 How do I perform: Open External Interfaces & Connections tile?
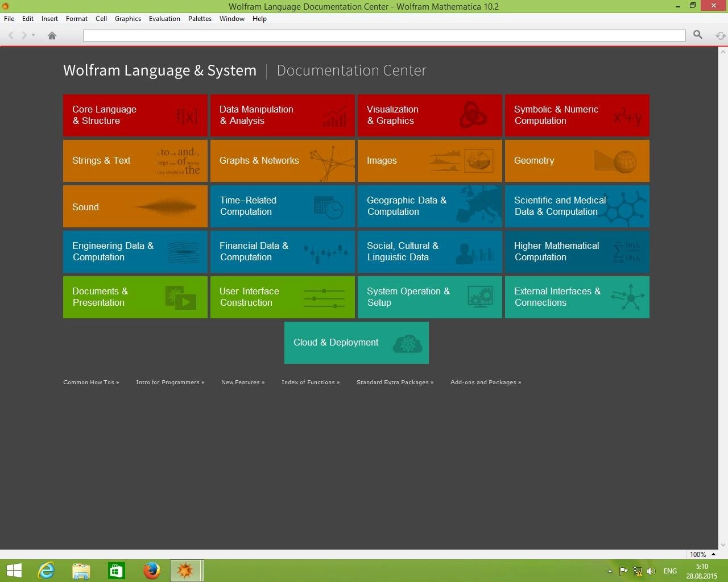pyautogui.click(x=577, y=297)
